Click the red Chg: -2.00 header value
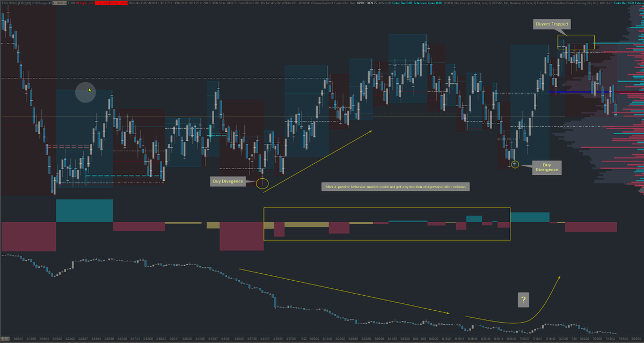The width and height of the screenshot is (644, 343). coord(102,3)
